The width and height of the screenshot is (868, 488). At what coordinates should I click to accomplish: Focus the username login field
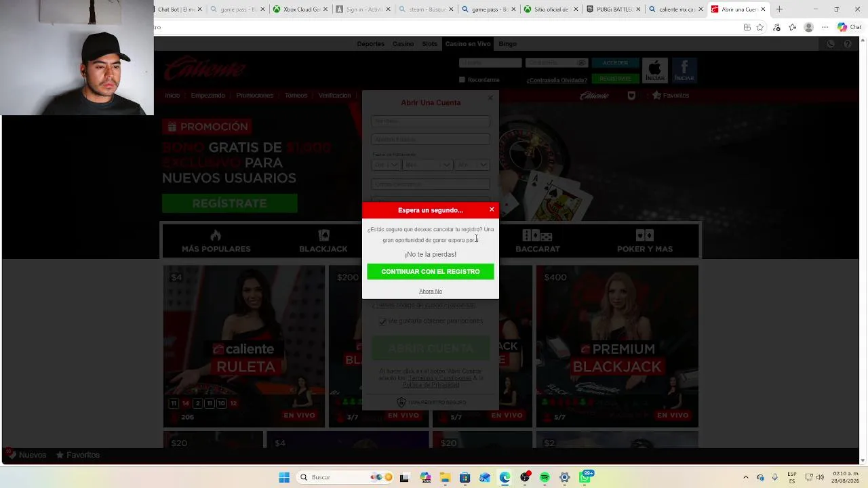(490, 63)
